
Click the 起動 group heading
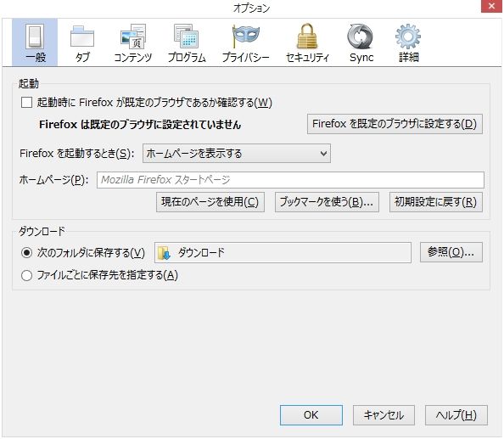click(29, 83)
